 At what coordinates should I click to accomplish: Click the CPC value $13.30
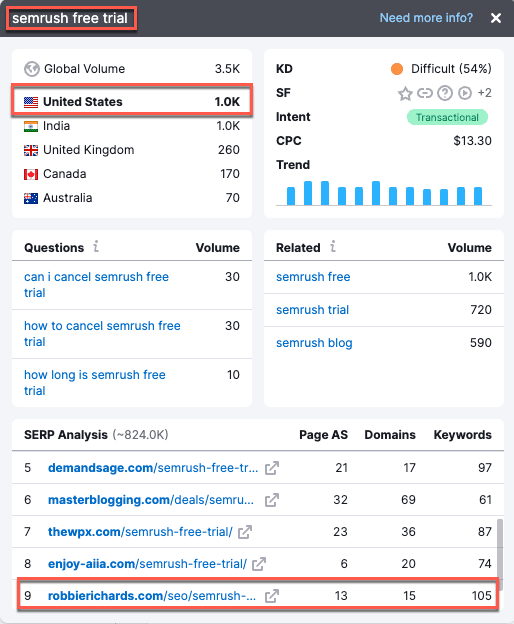473,141
